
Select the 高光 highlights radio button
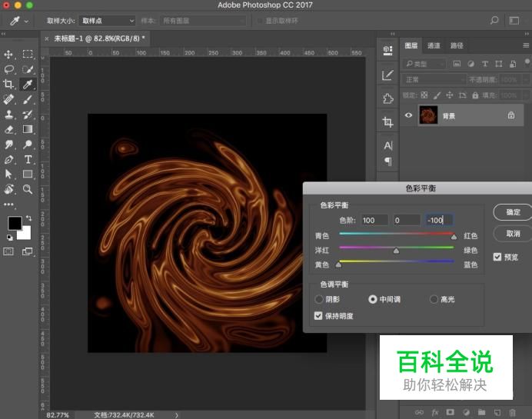(x=434, y=299)
